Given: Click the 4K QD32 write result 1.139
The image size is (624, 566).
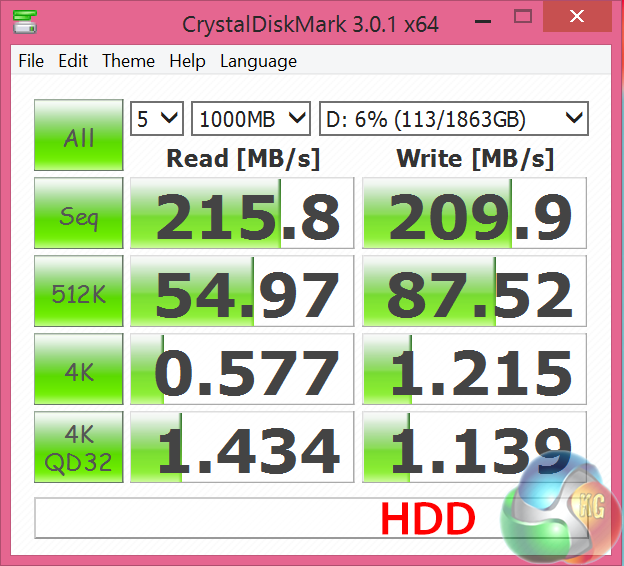Looking at the screenshot, I should click(x=474, y=447).
